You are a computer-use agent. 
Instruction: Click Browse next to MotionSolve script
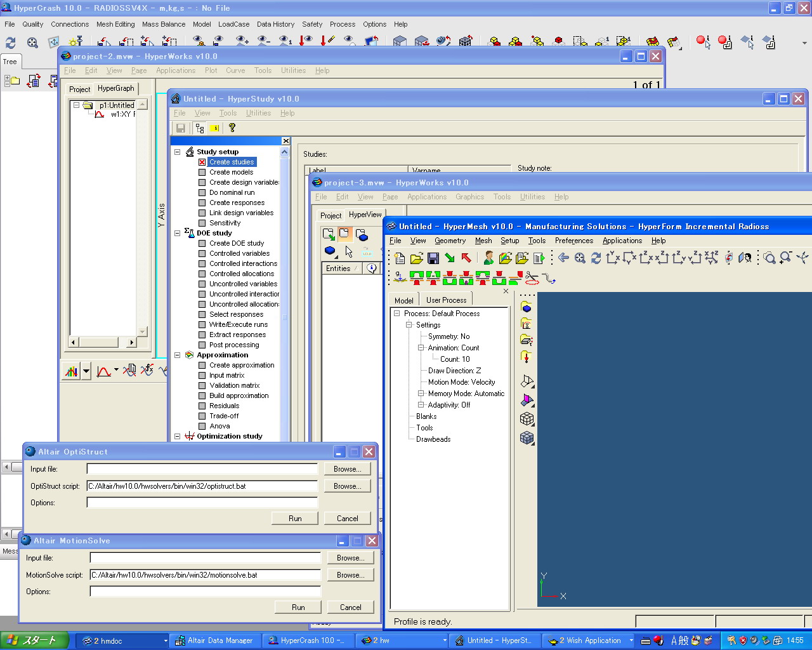[350, 575]
